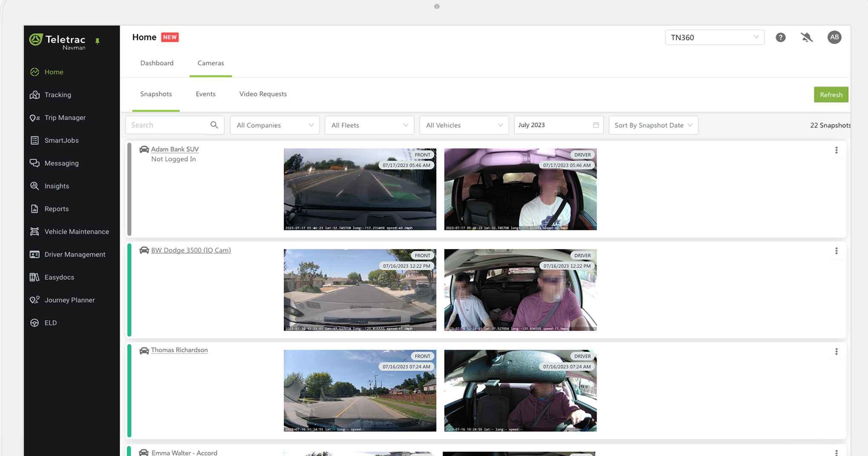Expand the TN360 account dropdown
The image size is (868, 456).
[714, 37]
